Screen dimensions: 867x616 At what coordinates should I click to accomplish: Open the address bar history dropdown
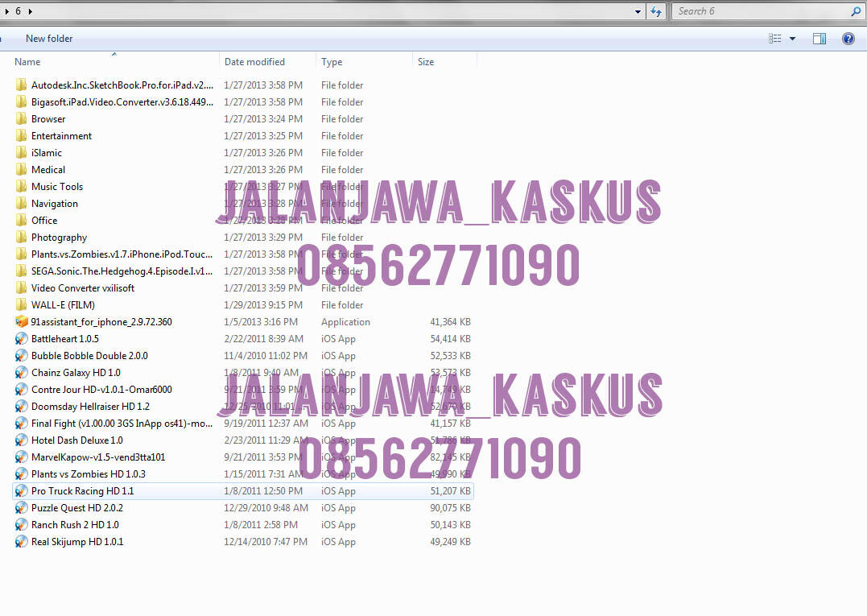[638, 11]
